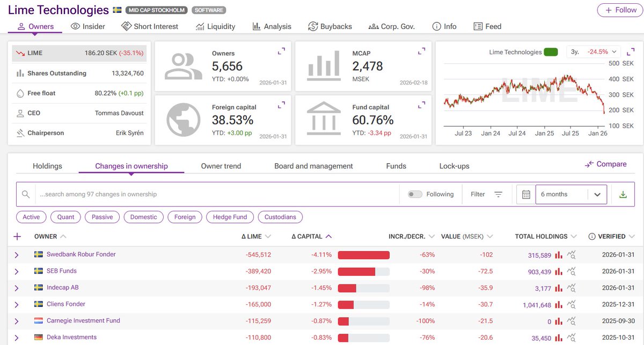Open Indecap AB bar chart icon
The height and width of the screenshot is (345, 644).
[x=559, y=288]
